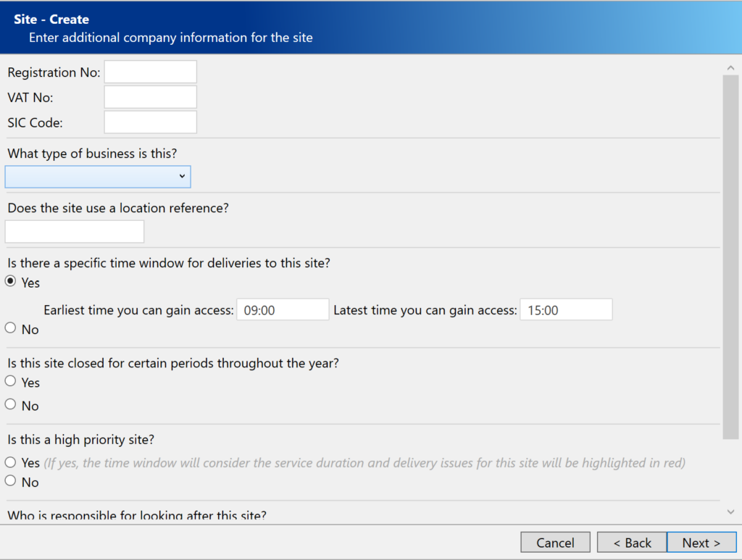Click the latest access time field

566,310
